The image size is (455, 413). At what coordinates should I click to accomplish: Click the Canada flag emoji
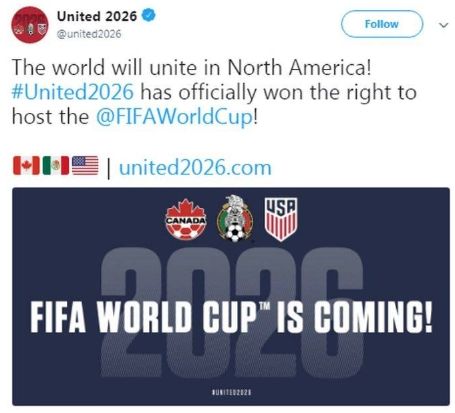26,165
